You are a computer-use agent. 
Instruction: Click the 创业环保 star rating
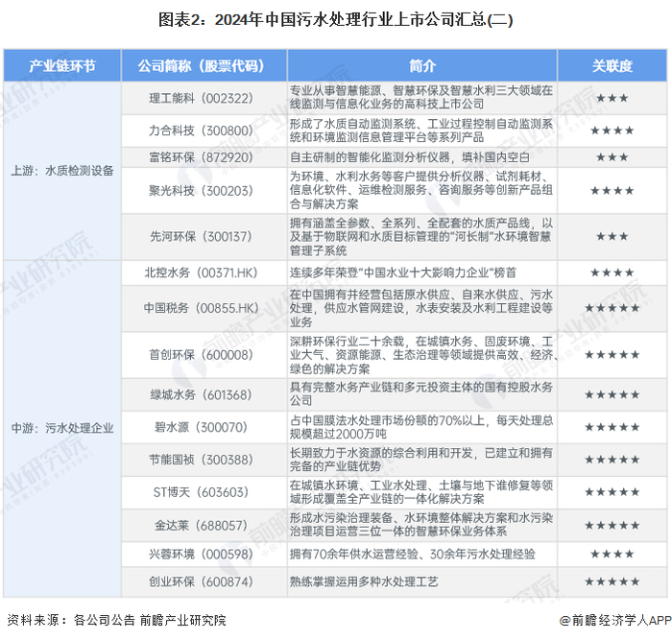(612, 581)
